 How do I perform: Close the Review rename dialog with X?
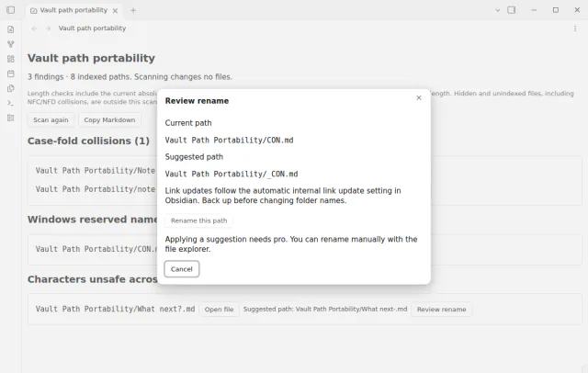point(419,97)
